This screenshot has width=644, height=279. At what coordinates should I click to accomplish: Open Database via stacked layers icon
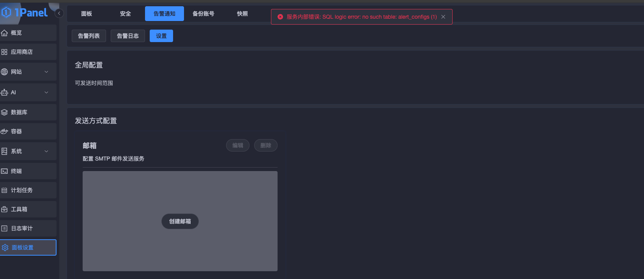(x=4, y=112)
